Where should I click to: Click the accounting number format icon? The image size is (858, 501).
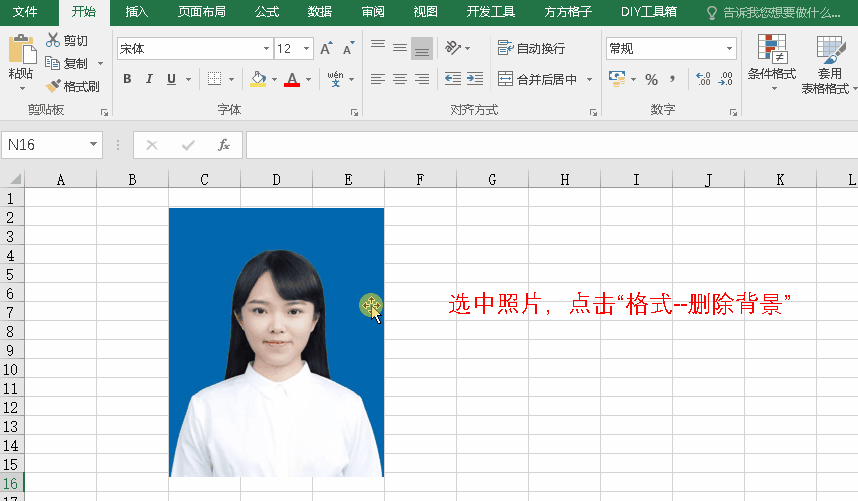click(617, 79)
